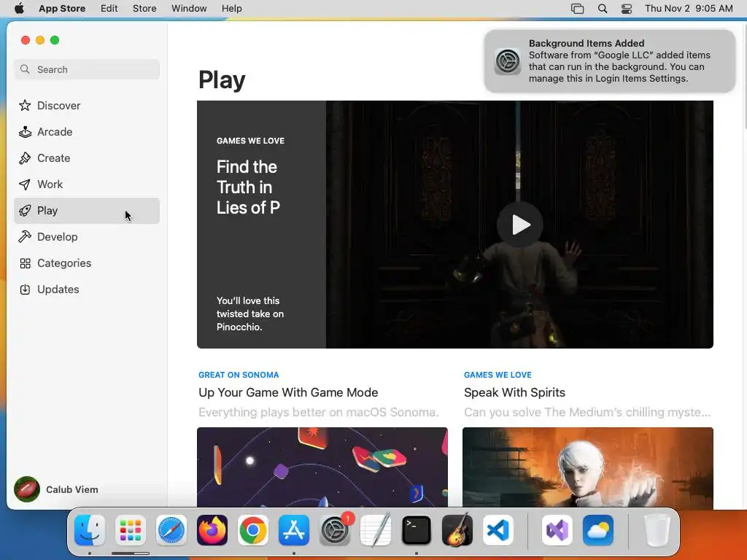Open the cloud weather app in Dock
The image size is (747, 560).
(x=598, y=530)
